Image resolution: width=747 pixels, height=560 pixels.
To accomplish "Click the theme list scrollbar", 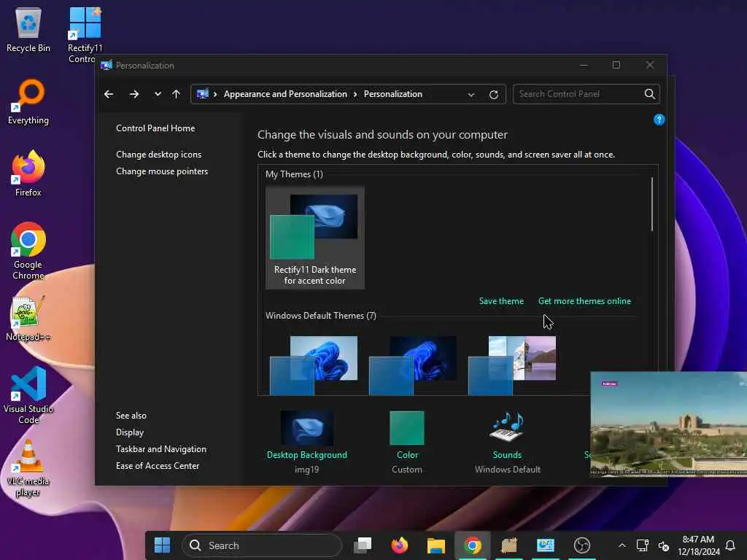I will [651, 205].
